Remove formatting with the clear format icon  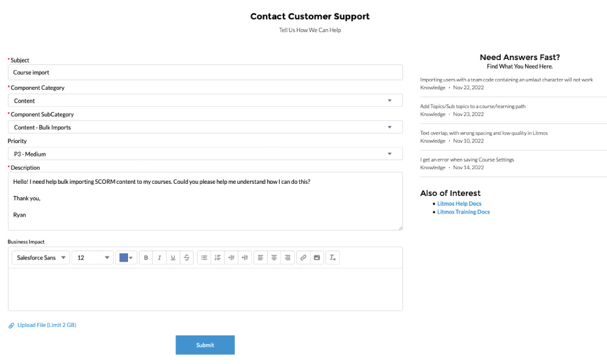[x=333, y=258]
